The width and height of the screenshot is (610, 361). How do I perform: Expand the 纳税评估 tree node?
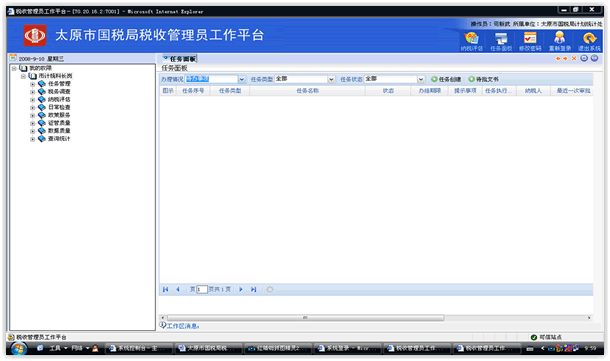point(33,100)
